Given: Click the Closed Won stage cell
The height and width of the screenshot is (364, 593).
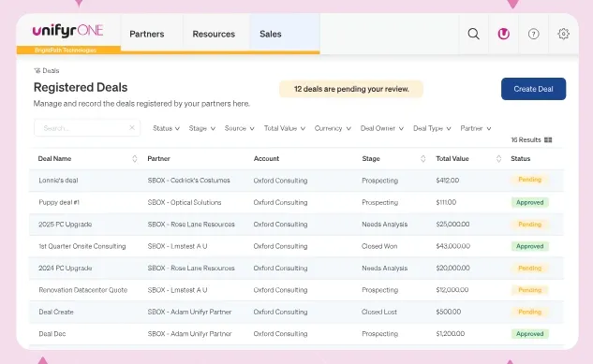Looking at the screenshot, I should pyautogui.click(x=379, y=246).
